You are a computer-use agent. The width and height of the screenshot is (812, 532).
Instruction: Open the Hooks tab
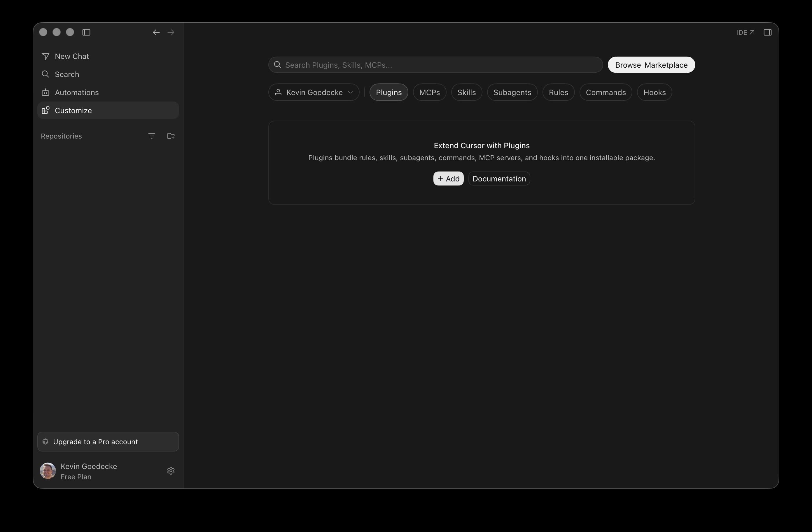[x=654, y=92]
